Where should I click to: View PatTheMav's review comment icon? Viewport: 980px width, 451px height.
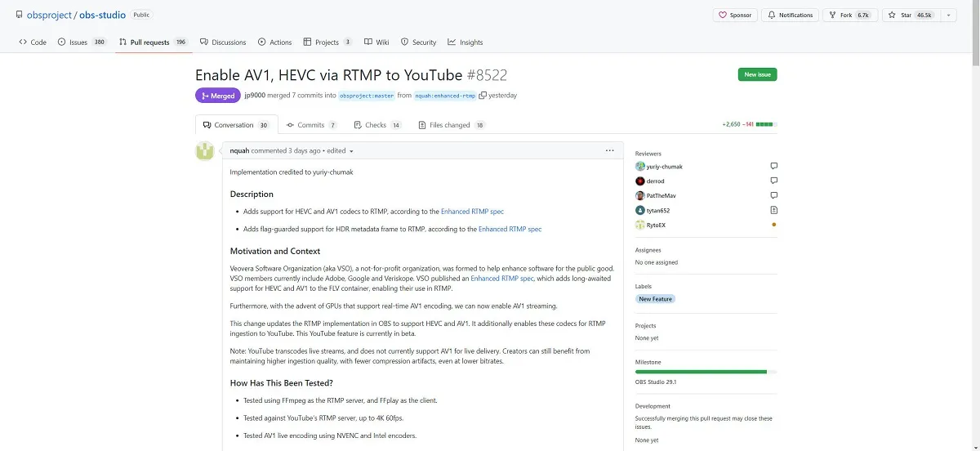[773, 195]
